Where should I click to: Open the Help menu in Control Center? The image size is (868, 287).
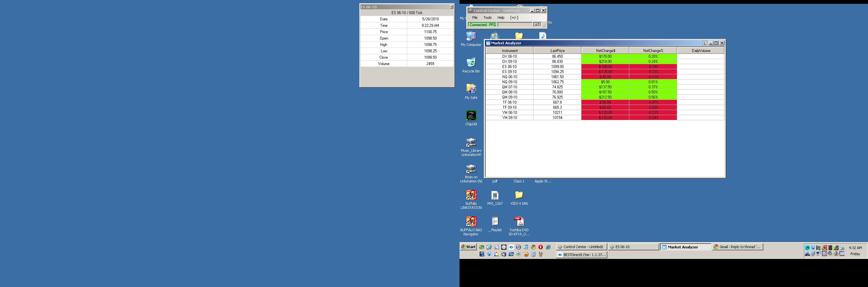pos(501,18)
